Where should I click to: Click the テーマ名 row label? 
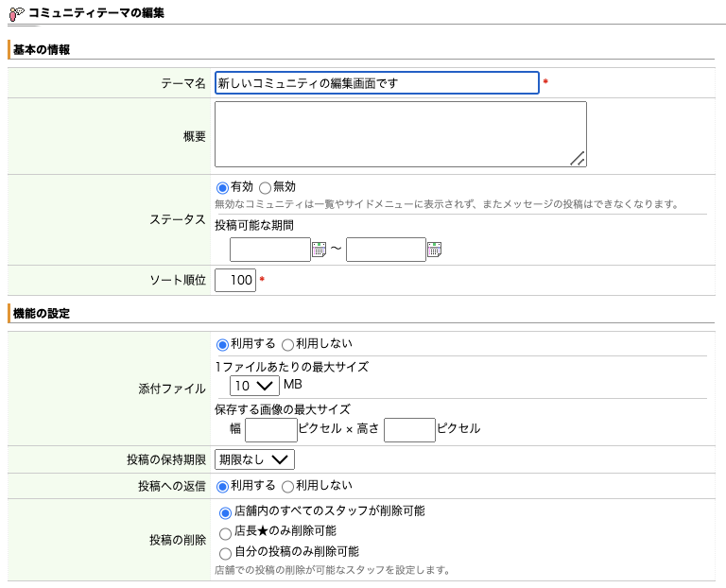click(183, 83)
